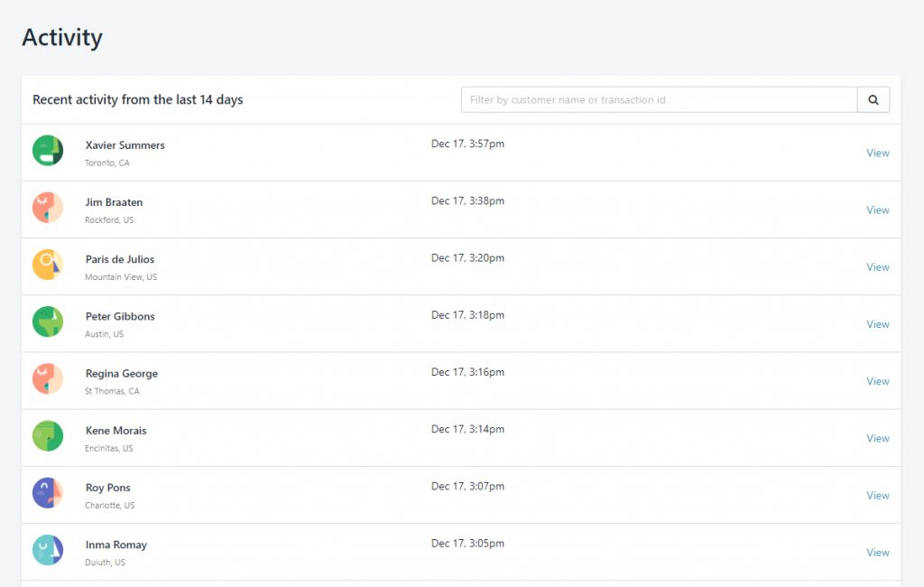Click the Duluth, US location
The image size is (924, 587).
click(x=105, y=563)
